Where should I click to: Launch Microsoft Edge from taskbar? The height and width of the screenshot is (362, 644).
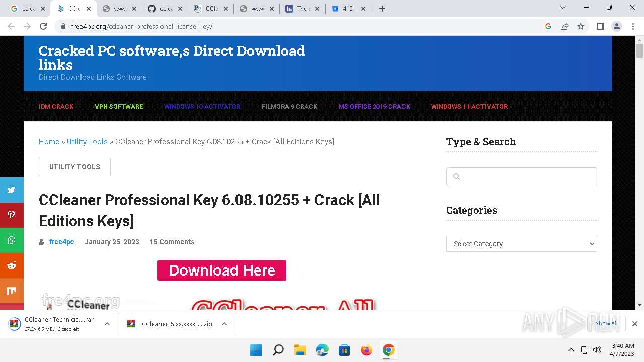pos(323,350)
